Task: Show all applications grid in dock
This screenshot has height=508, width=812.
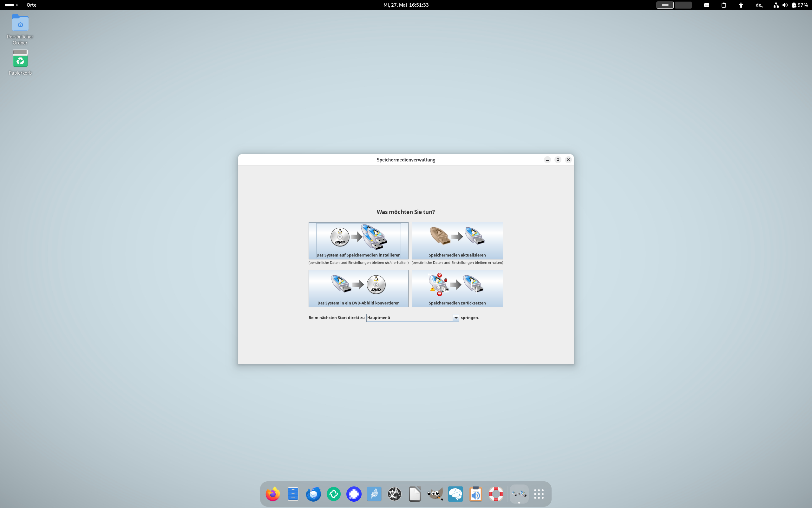Action: point(539,494)
